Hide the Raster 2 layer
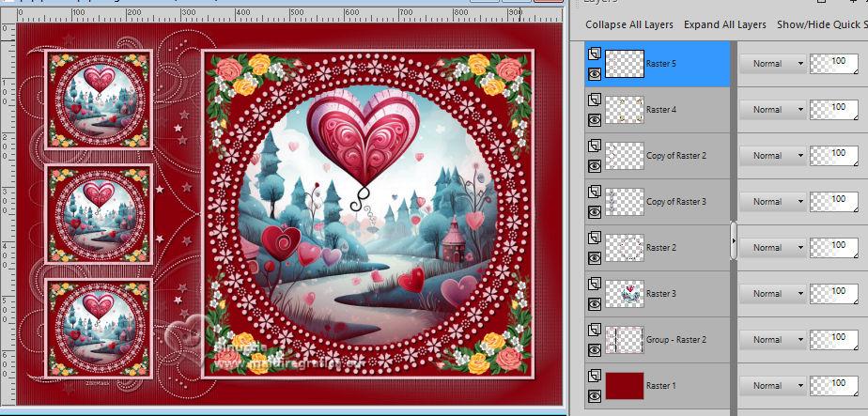Image resolution: width=868 pixels, height=416 pixels. point(595,257)
